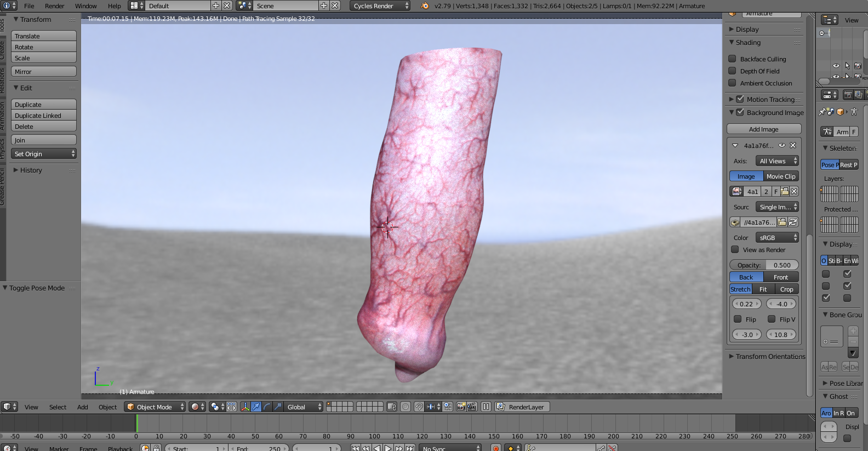Click the Blender logo in the info header
The image size is (868, 451).
pos(425,5)
